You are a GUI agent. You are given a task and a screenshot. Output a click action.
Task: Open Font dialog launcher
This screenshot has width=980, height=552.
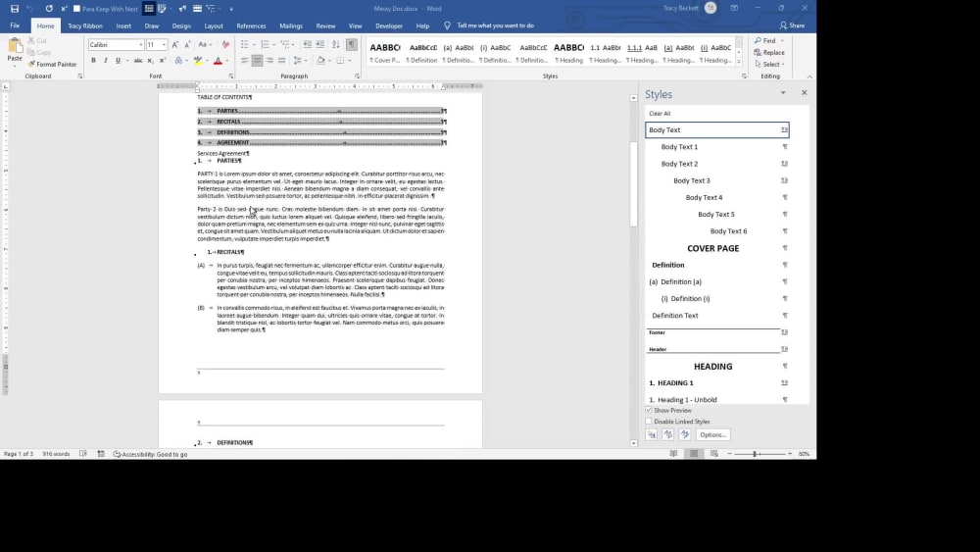pyautogui.click(x=231, y=76)
